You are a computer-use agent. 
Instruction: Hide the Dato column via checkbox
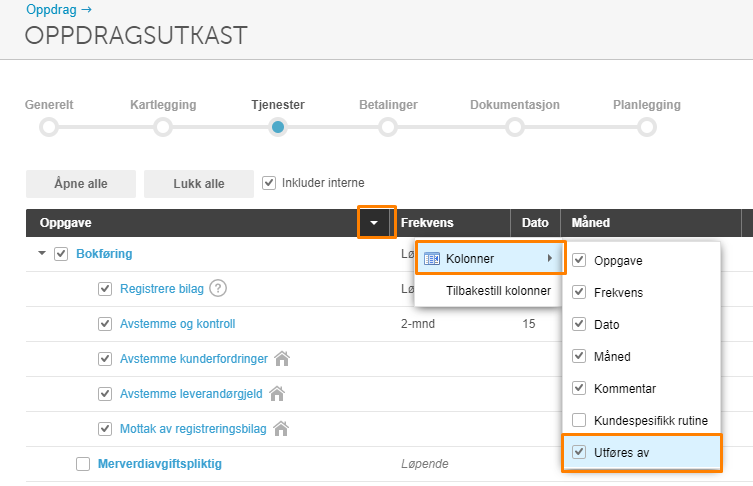(579, 324)
